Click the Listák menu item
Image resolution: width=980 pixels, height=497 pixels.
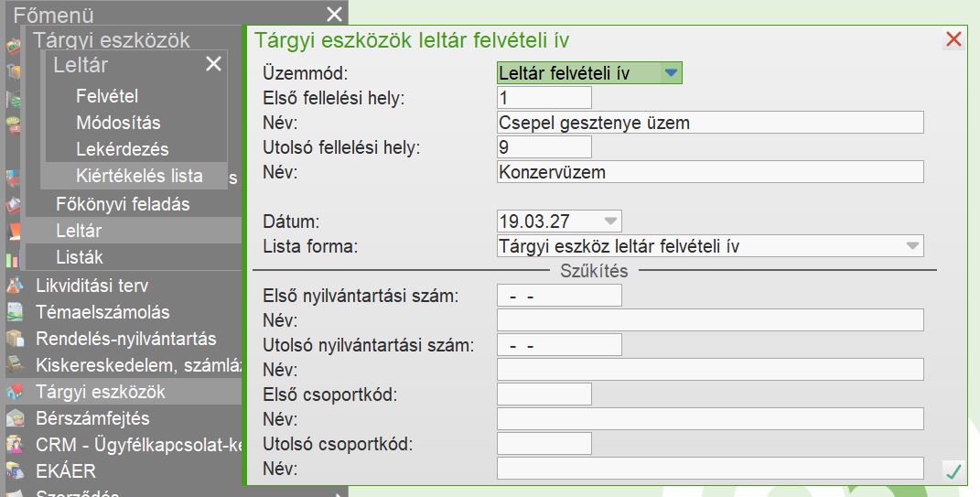80,257
